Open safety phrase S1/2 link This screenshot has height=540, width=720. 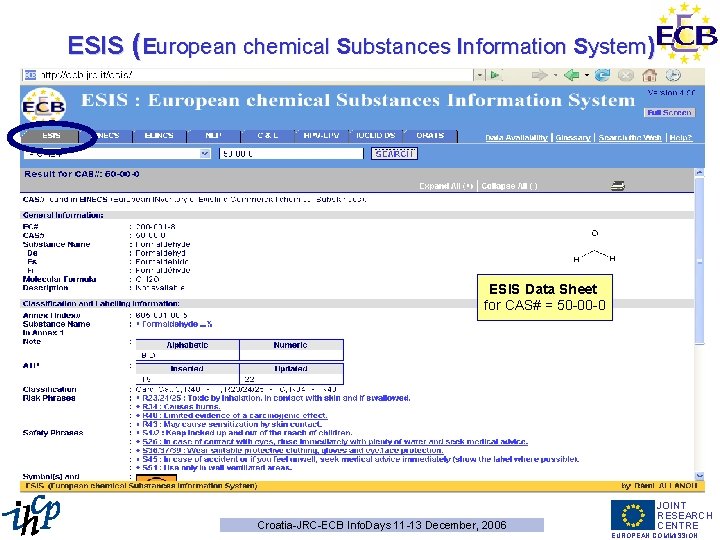coord(247,433)
